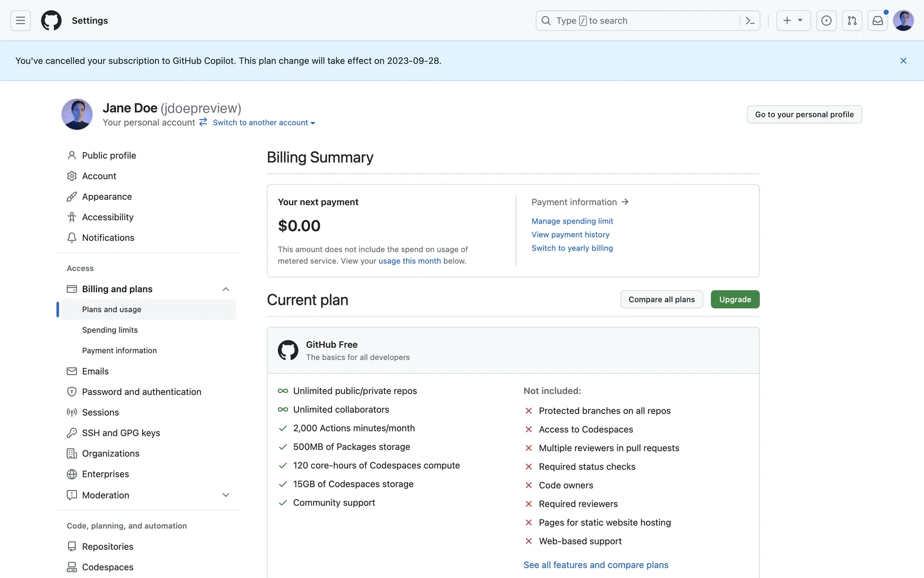Open Appearance settings
Image resolution: width=924 pixels, height=578 pixels.
(149, 197)
